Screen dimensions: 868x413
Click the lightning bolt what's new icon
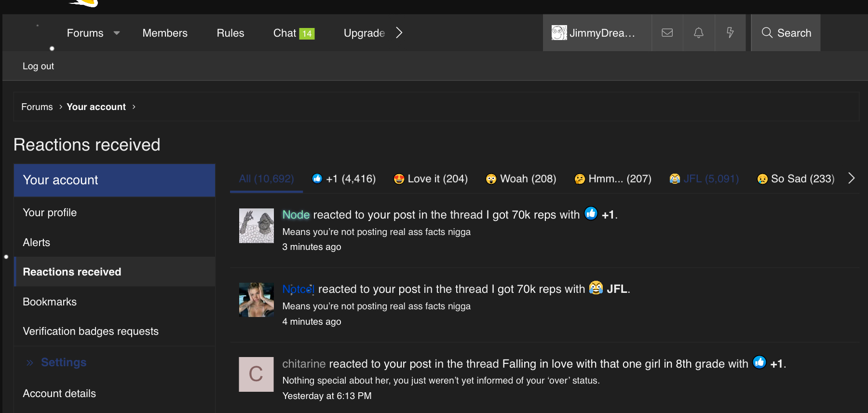pos(730,33)
